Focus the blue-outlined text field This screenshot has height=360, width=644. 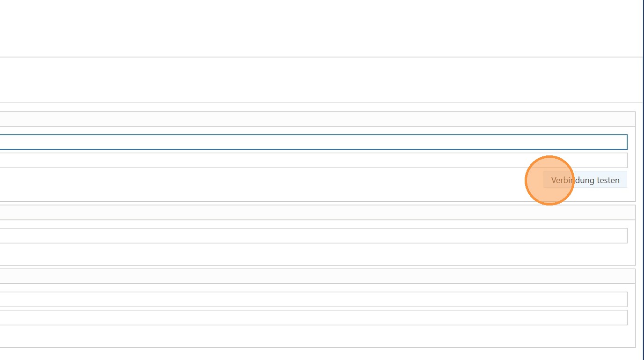tap(313, 142)
